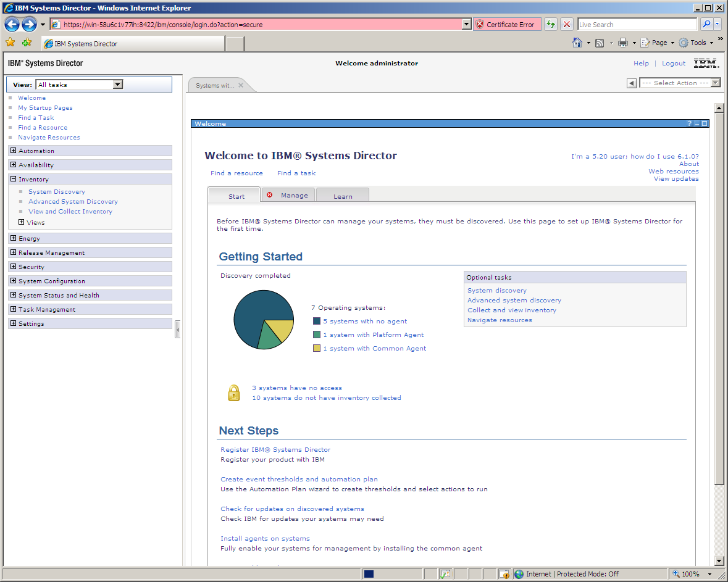Switch to the Learn tab
This screenshot has width=728, height=582.
pos(343,196)
